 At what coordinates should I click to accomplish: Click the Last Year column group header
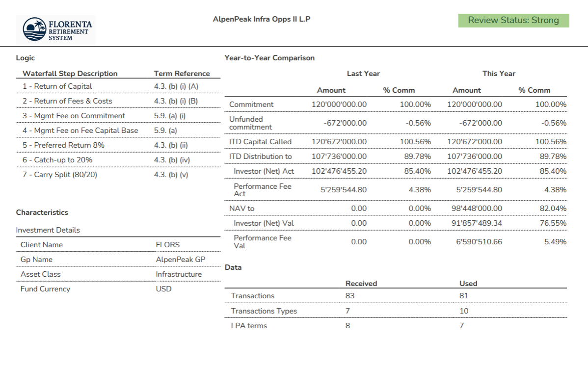(363, 74)
